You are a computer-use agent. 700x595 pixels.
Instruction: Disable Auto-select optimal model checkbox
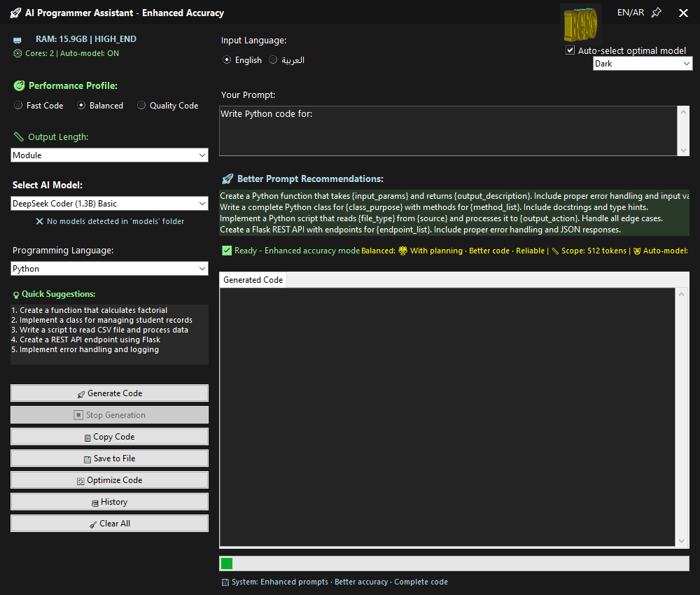[x=570, y=50]
